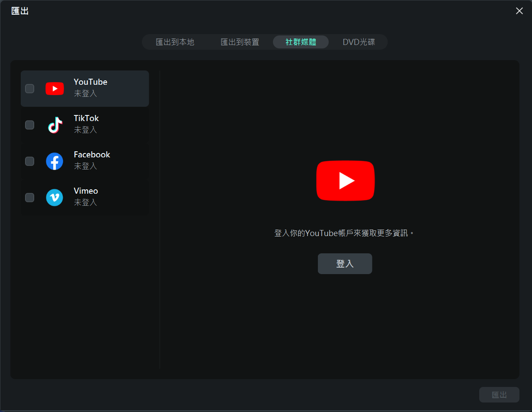Image resolution: width=532 pixels, height=412 pixels.
Task: Select the YouTube platform name
Action: tap(90, 82)
